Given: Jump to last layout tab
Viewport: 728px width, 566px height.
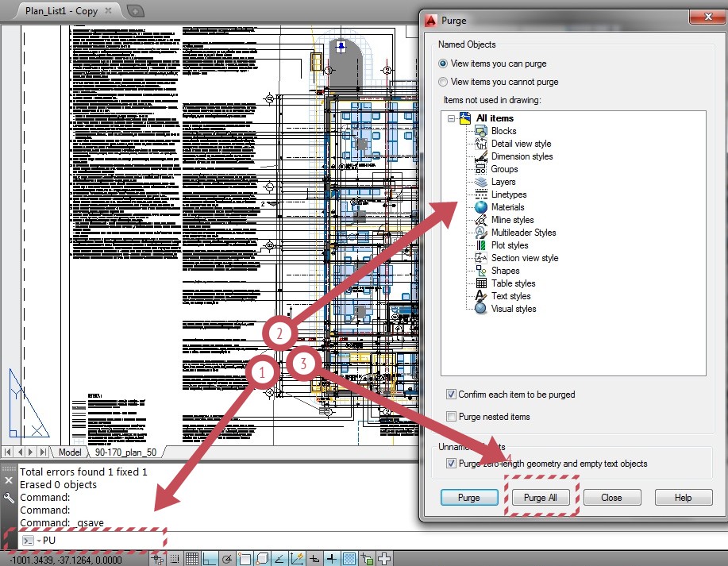Looking at the screenshot, I should 42,452.
